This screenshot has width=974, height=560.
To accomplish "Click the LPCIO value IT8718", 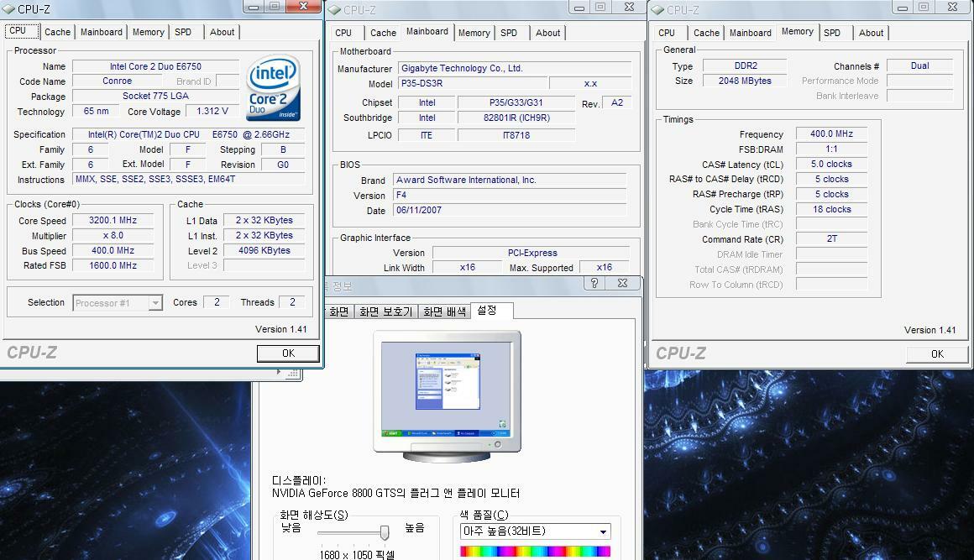I will coord(516,135).
